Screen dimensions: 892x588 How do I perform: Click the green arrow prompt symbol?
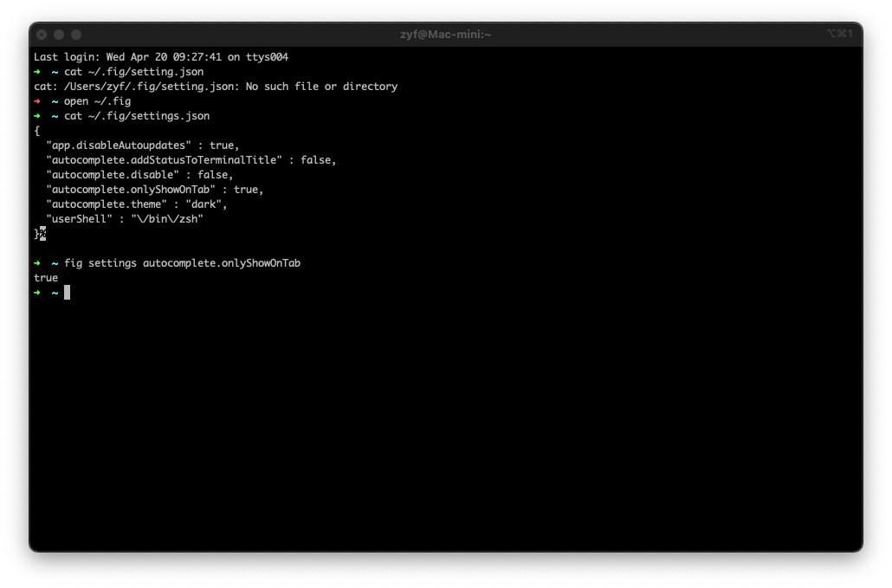pos(38,292)
